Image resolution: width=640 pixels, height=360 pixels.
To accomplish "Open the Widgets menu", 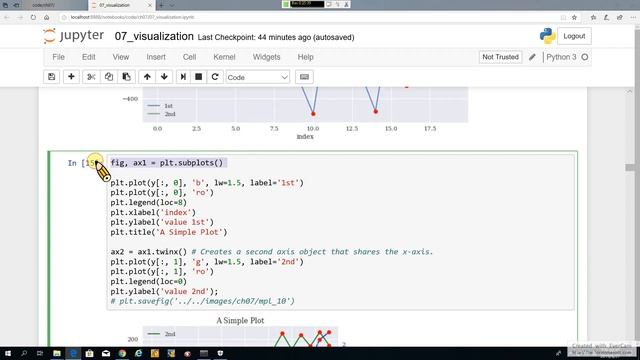I will (267, 57).
